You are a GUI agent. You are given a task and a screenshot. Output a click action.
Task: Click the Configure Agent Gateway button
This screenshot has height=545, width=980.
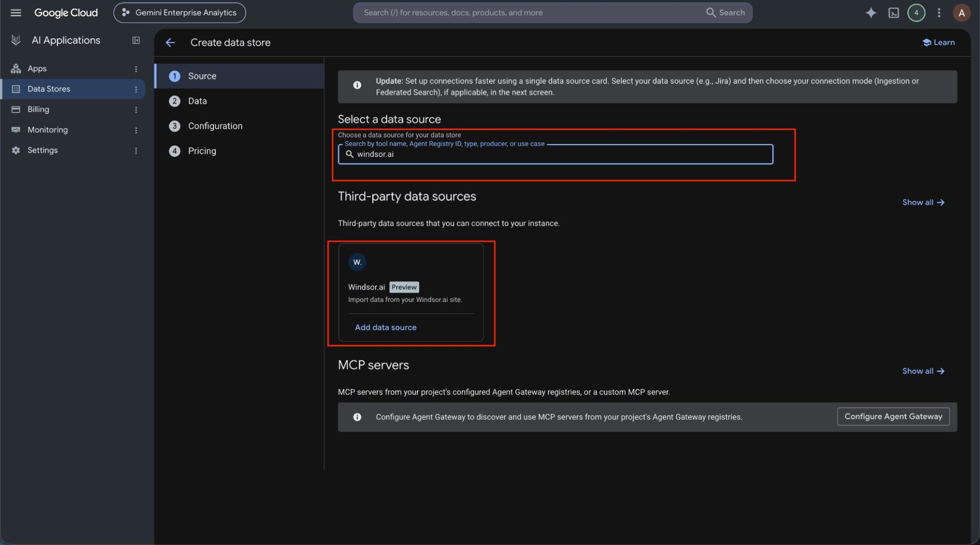point(893,417)
